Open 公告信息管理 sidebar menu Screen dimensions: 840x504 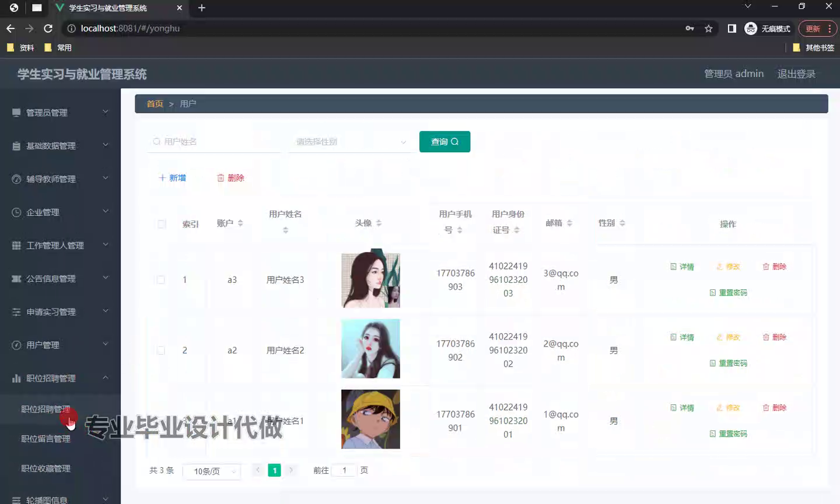click(x=60, y=278)
